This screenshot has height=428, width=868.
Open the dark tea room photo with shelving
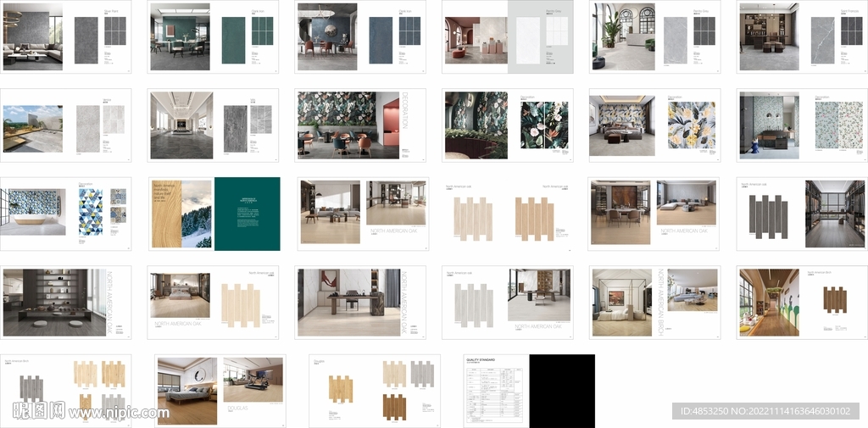(53, 303)
